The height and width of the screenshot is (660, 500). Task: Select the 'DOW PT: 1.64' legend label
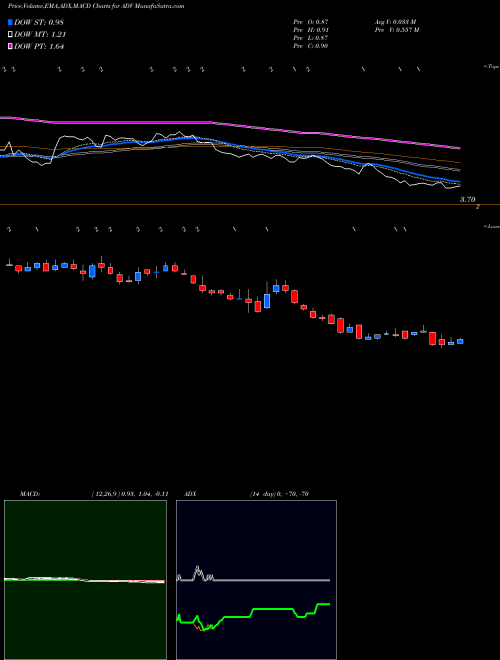pos(39,47)
